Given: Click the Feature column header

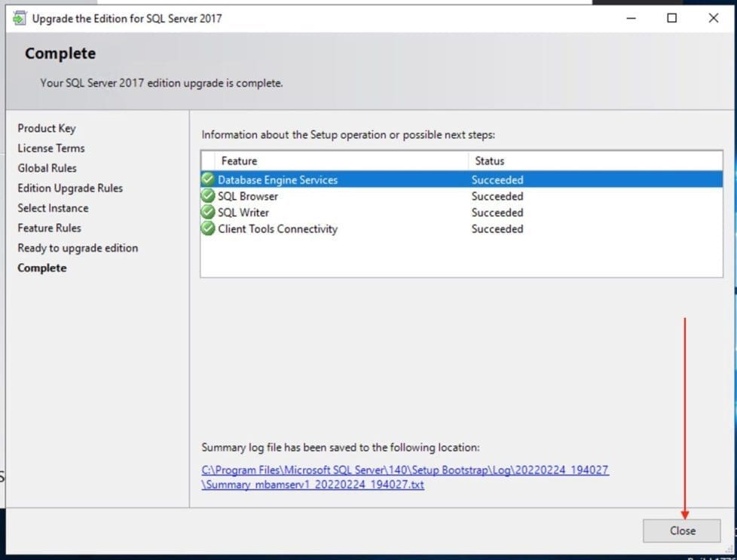Looking at the screenshot, I should tap(239, 161).
